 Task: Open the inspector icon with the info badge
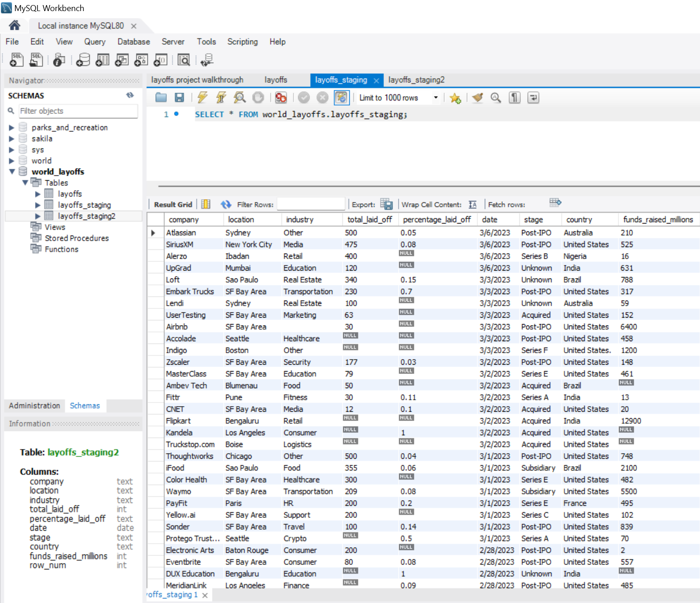[59, 60]
